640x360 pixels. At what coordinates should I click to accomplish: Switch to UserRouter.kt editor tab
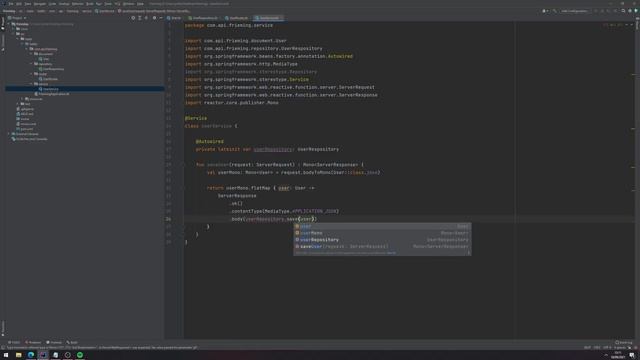(x=237, y=18)
